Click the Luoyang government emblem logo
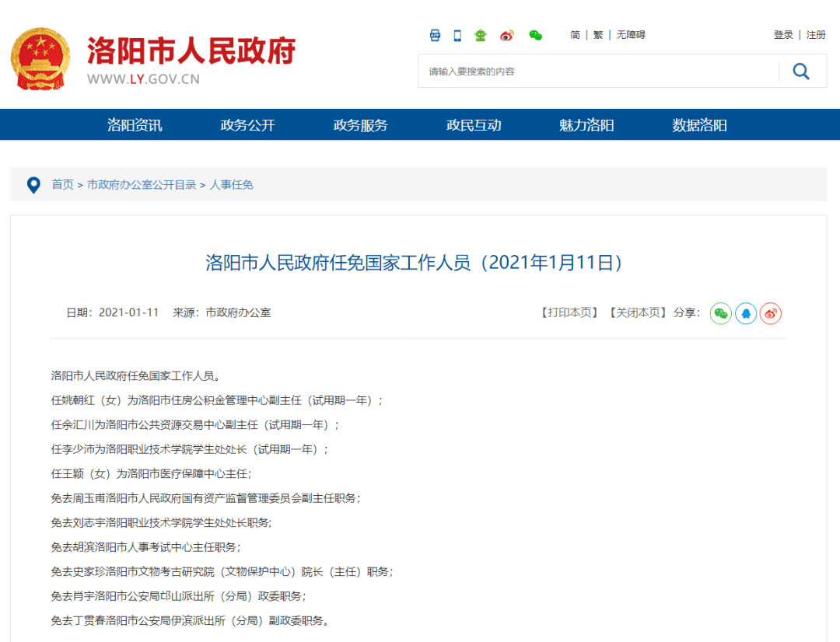This screenshot has height=642, width=840. pyautogui.click(x=40, y=61)
